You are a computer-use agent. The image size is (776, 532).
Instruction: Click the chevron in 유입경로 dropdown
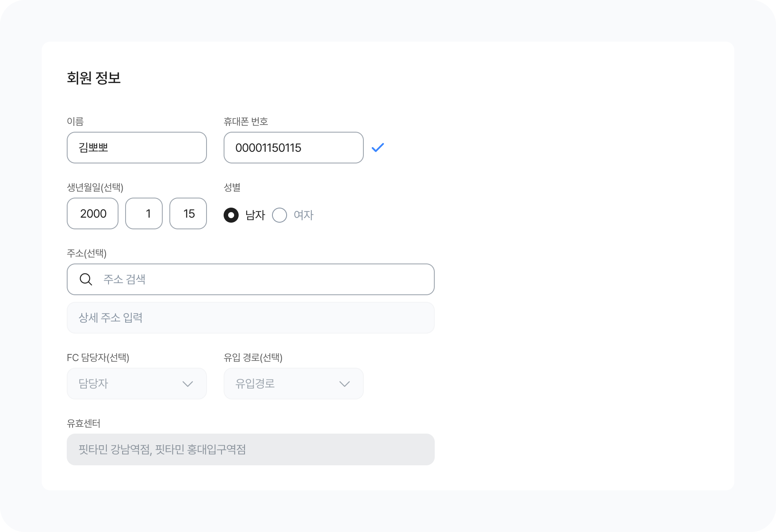345,384
